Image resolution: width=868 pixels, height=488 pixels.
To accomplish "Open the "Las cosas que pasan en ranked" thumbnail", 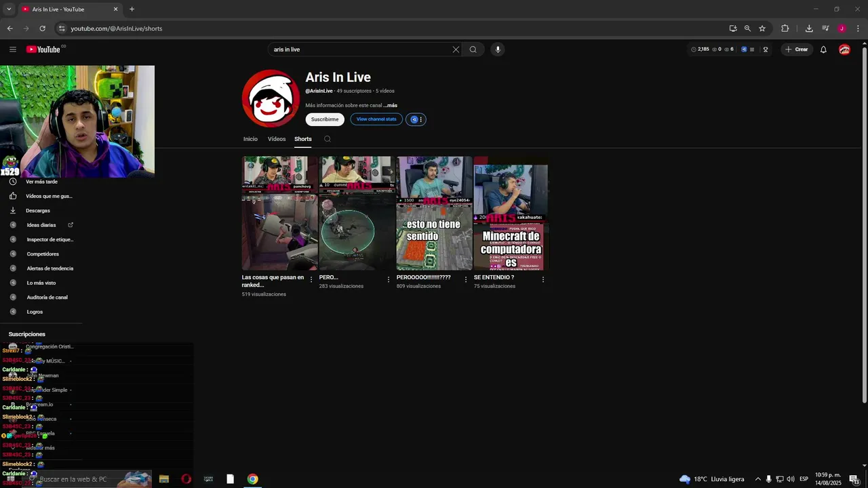I will (x=279, y=213).
